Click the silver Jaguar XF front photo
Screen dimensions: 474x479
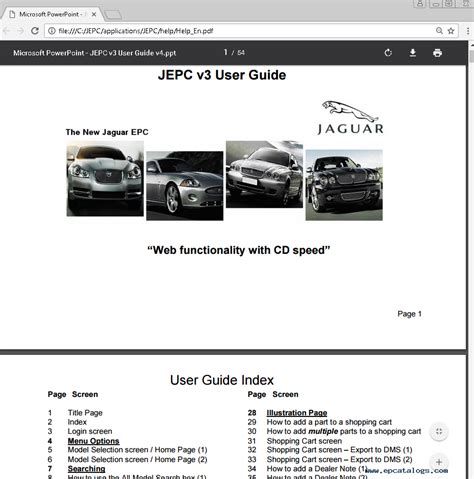105,178
